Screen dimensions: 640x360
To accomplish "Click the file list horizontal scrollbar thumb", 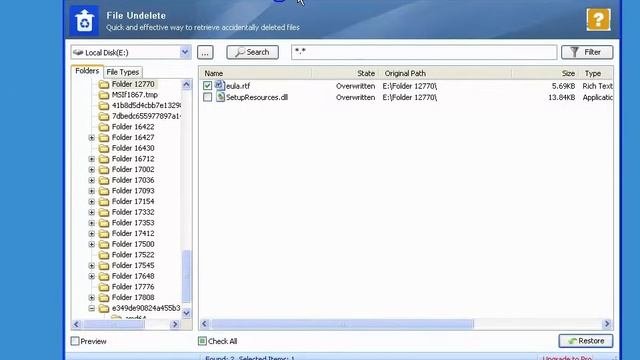I will (x=342, y=324).
